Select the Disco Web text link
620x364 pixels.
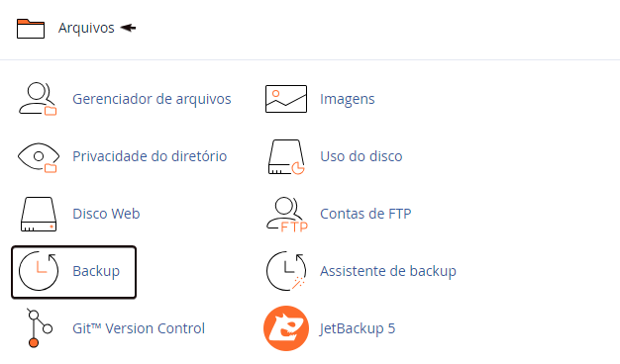(106, 214)
